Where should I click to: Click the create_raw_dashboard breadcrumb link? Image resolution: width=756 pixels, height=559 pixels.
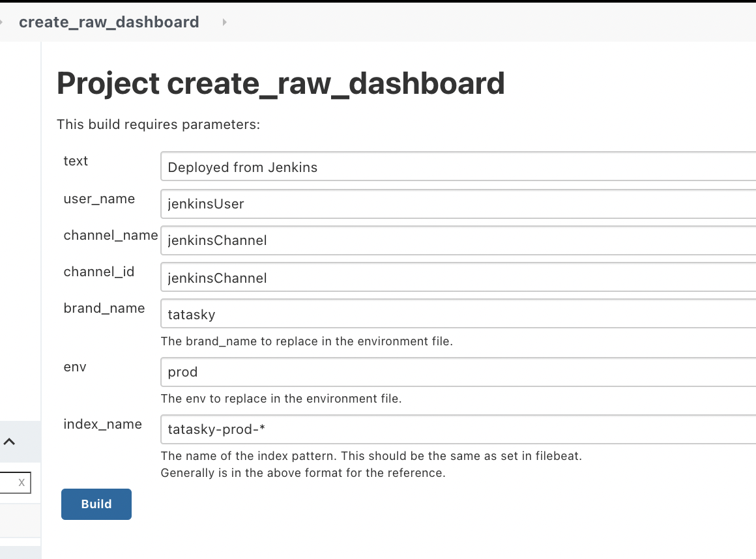[109, 22]
